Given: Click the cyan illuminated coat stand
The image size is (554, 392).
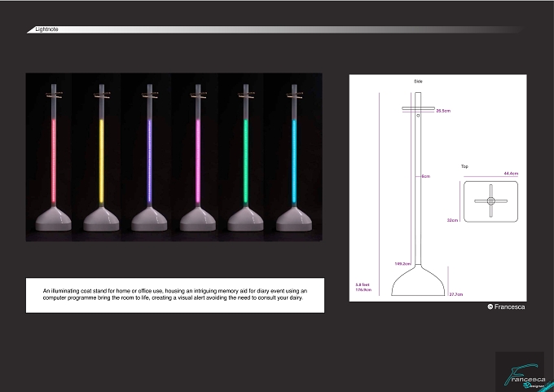Looking at the screenshot, I should click(294, 157).
